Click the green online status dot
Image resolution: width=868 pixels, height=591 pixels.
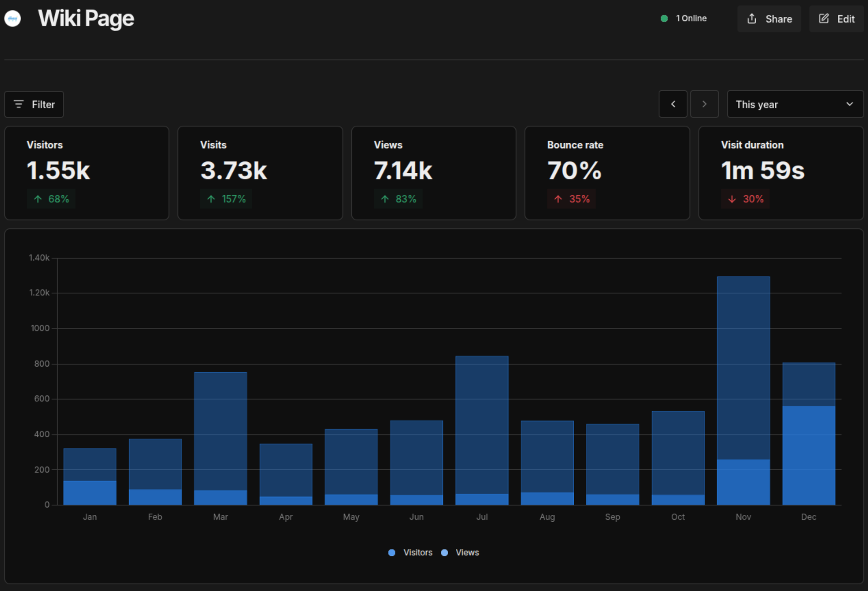coord(664,19)
